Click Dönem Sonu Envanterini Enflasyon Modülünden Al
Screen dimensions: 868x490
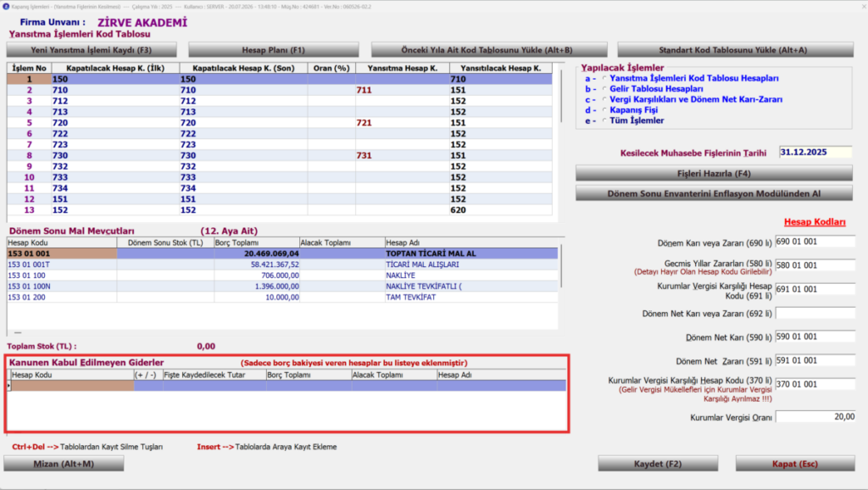[x=714, y=193]
